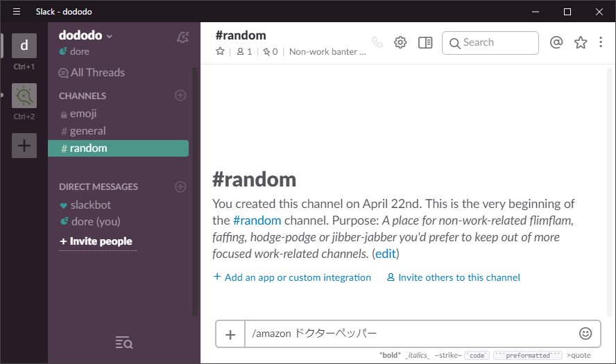Open the hamburger menu in title bar
The image size is (616, 364).
[17, 12]
